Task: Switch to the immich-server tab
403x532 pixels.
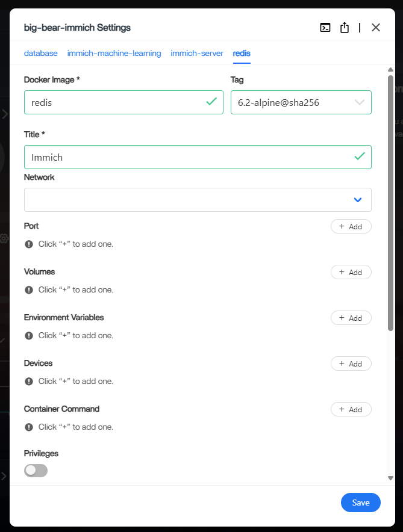Action: click(x=197, y=54)
